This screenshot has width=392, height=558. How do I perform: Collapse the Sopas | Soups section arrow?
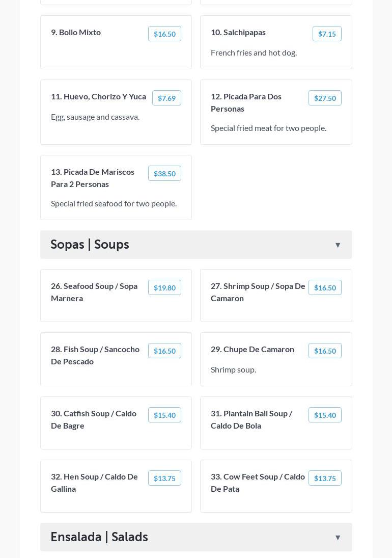338,245
